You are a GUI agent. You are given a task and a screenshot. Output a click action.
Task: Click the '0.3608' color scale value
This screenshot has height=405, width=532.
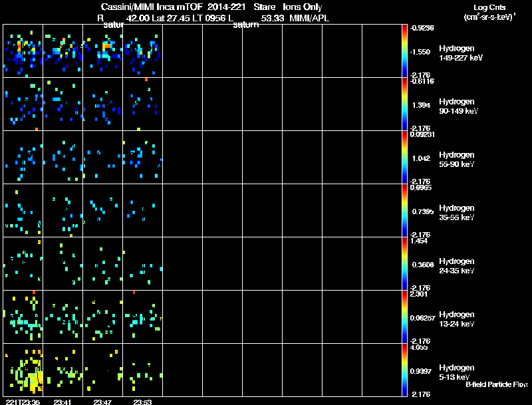pos(423,265)
